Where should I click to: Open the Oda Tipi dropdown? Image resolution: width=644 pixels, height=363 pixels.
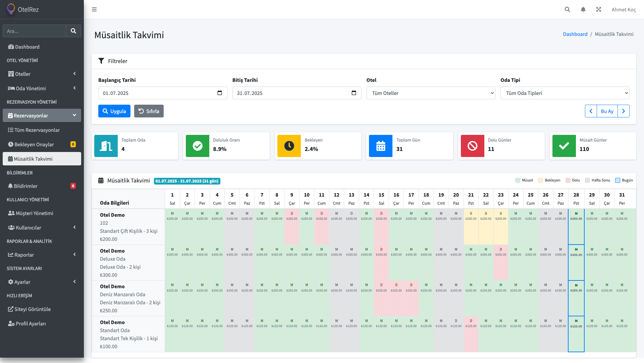click(x=565, y=93)
